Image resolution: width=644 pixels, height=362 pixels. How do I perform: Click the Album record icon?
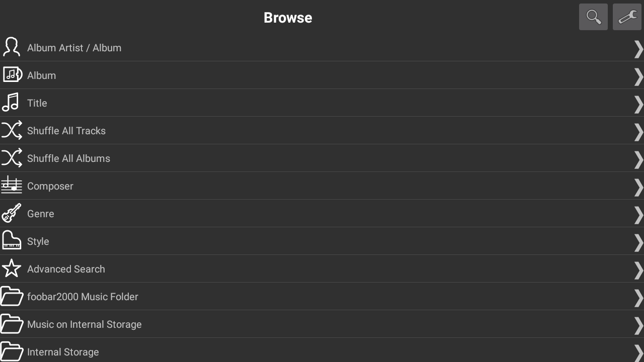tap(12, 74)
